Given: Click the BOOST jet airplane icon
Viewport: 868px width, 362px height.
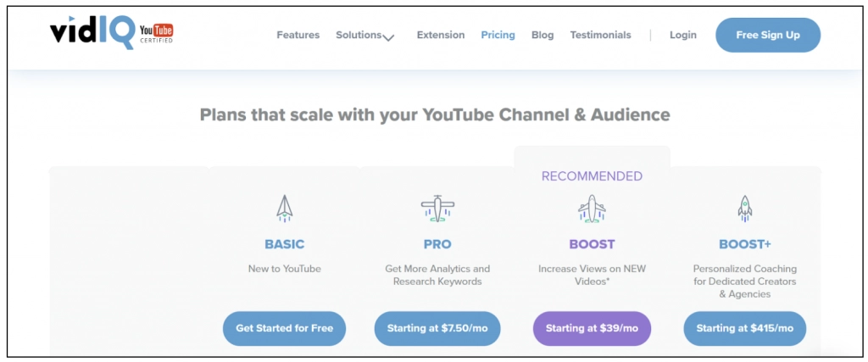Looking at the screenshot, I should point(592,208).
